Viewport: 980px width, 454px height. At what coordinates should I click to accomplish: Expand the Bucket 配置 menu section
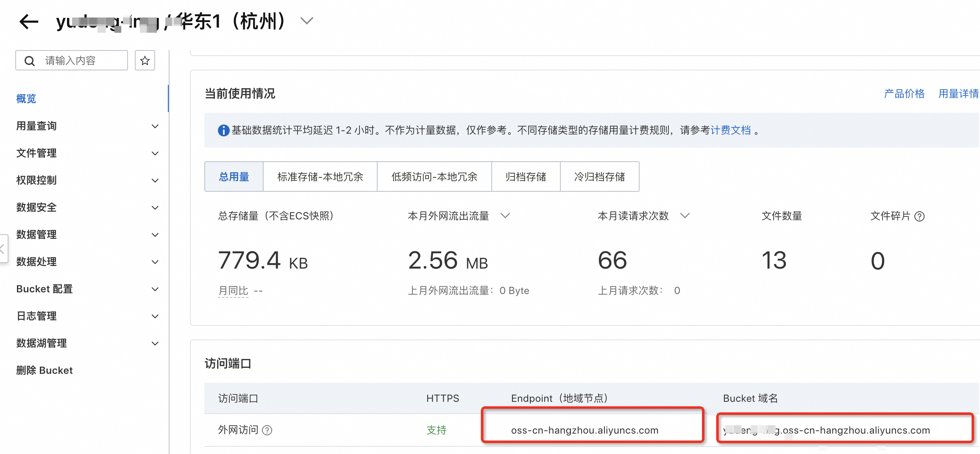click(x=87, y=289)
